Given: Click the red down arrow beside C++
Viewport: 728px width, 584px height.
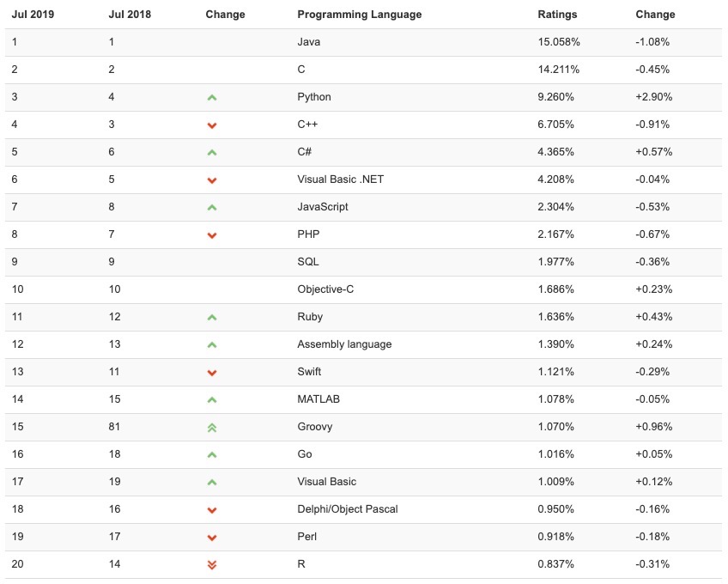Looking at the screenshot, I should tap(212, 125).
